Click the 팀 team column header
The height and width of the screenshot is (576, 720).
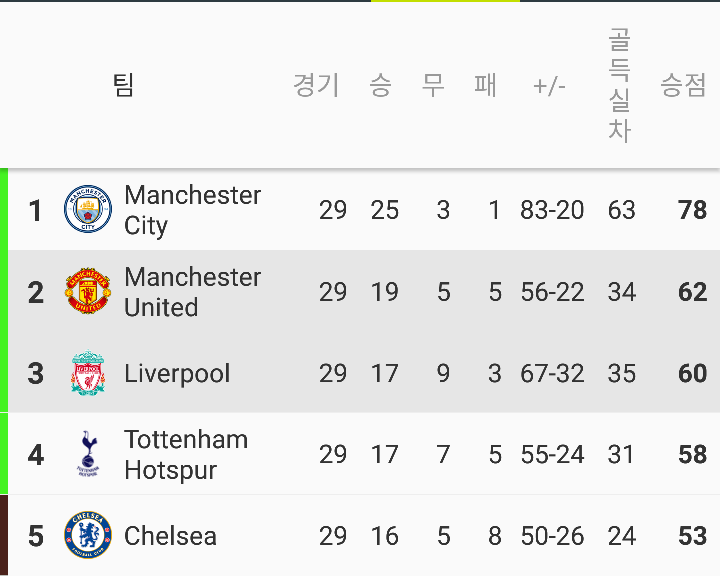[x=123, y=85]
